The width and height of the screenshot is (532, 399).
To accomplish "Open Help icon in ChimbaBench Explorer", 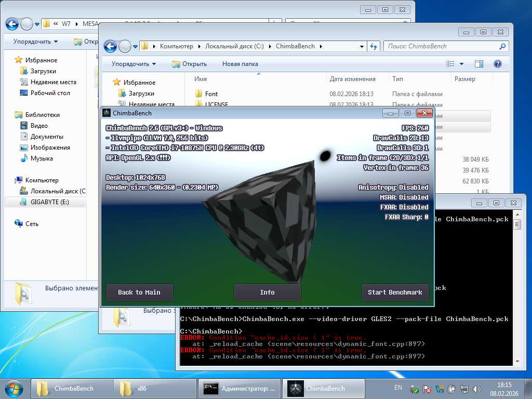I will [497, 64].
